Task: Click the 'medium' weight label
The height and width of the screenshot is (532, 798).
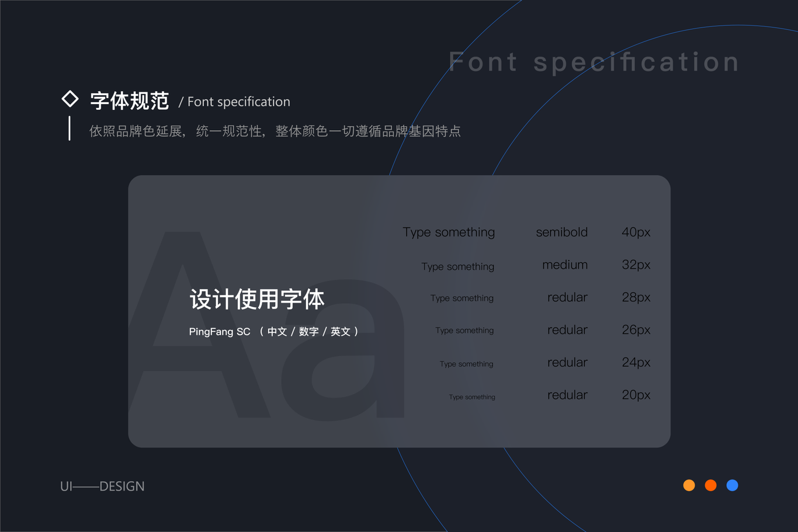Action: (x=565, y=265)
